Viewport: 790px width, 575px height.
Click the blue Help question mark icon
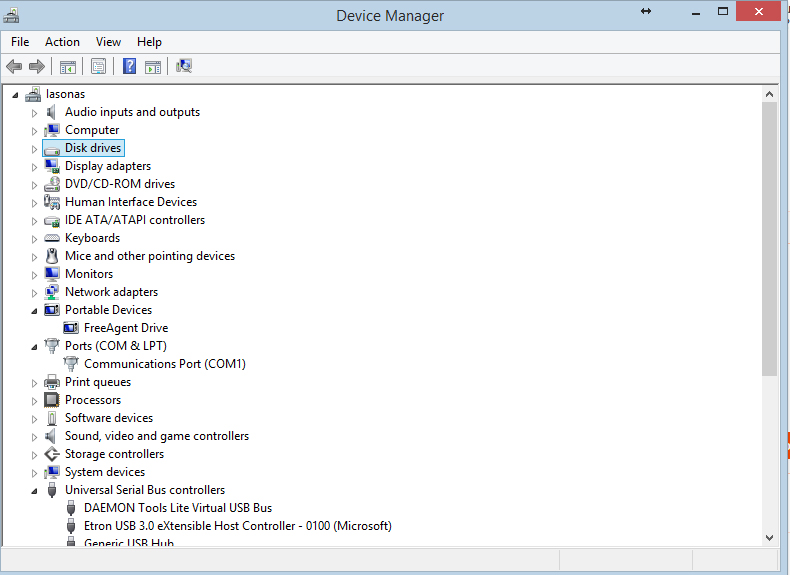pos(129,67)
